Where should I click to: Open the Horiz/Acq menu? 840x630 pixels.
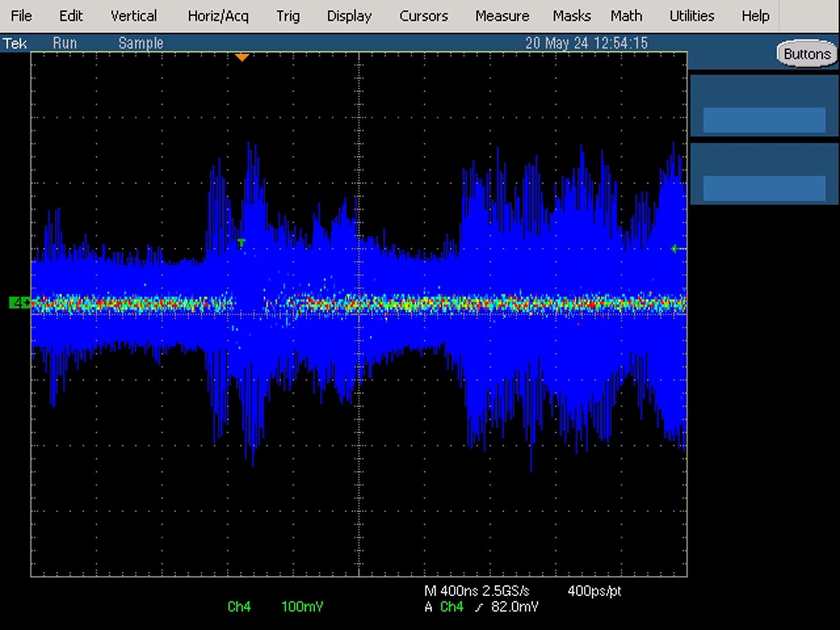pos(218,16)
